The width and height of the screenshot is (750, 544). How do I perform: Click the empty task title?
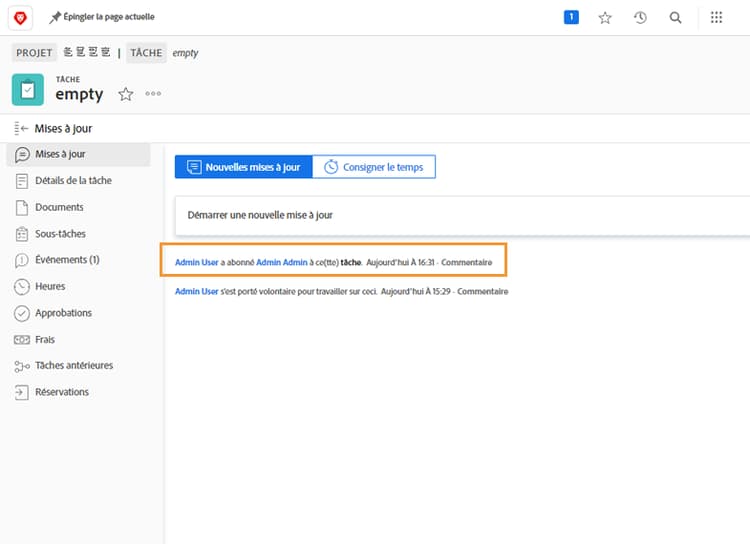pyautogui.click(x=79, y=94)
